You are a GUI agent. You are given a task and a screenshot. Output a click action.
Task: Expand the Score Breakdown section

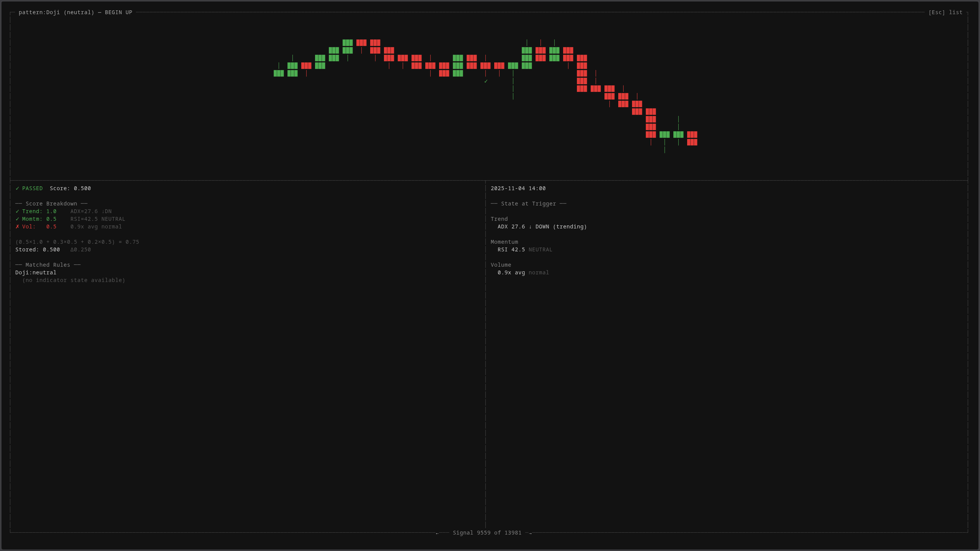51,204
